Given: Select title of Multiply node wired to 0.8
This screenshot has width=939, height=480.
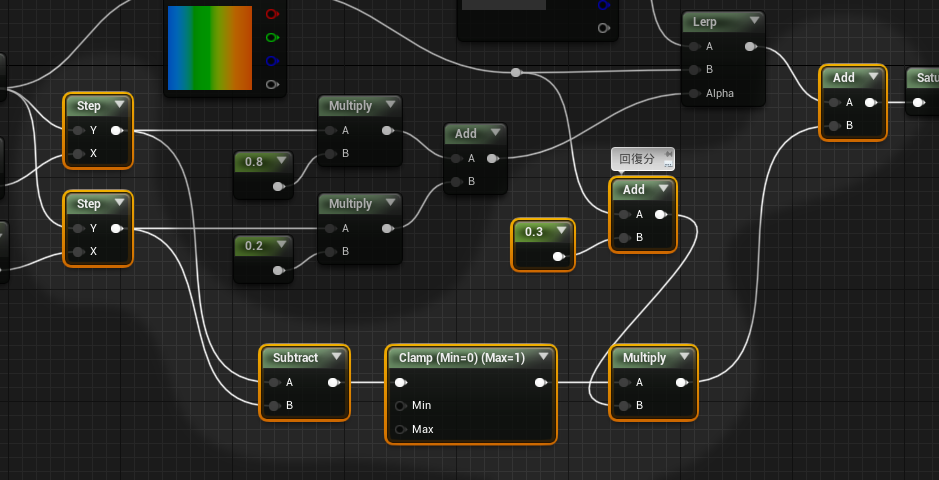Looking at the screenshot, I should point(350,105).
